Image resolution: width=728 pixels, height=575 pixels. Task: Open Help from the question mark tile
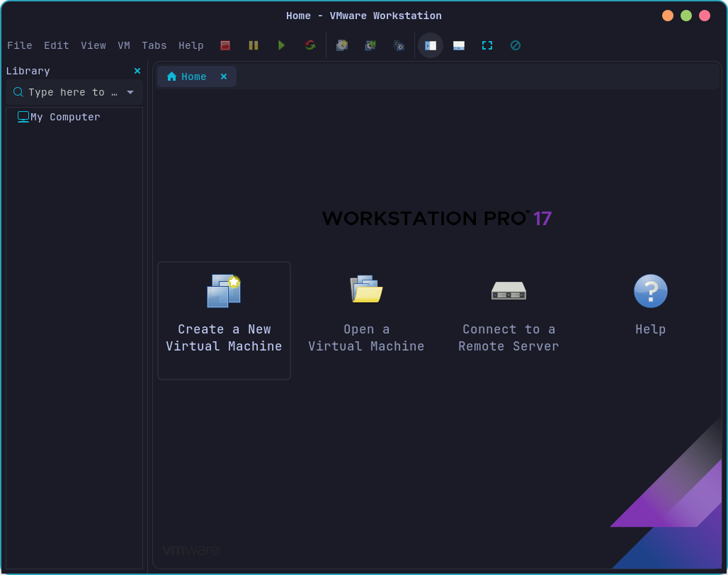pos(650,304)
